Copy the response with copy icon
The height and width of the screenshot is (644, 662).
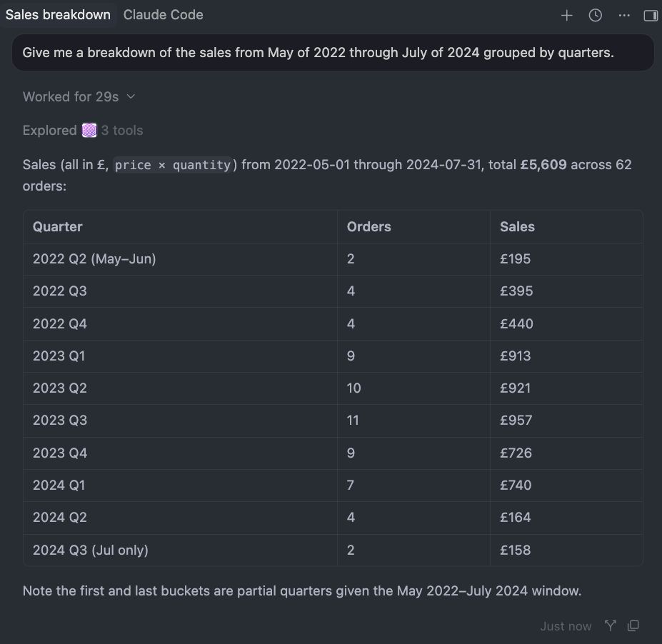click(633, 626)
